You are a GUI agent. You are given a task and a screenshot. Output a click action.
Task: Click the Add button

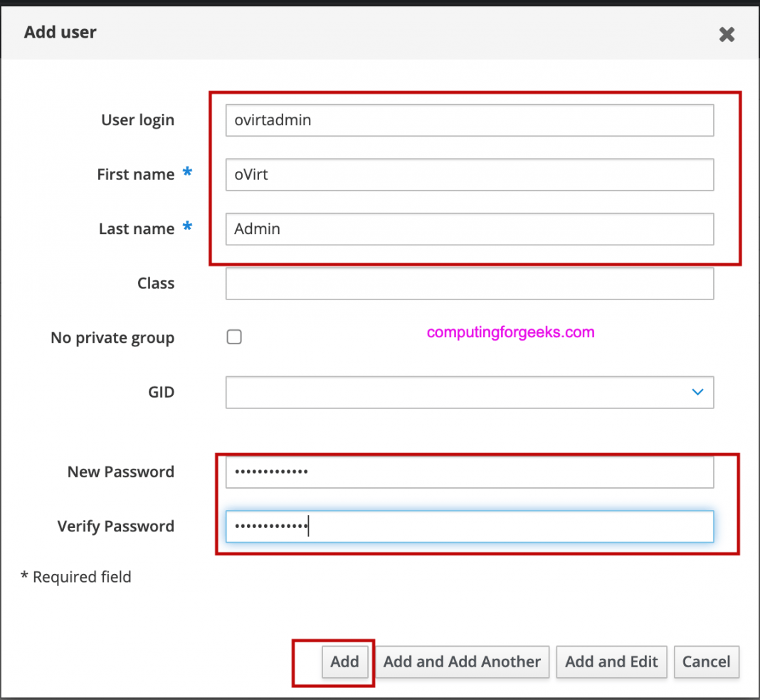click(345, 662)
